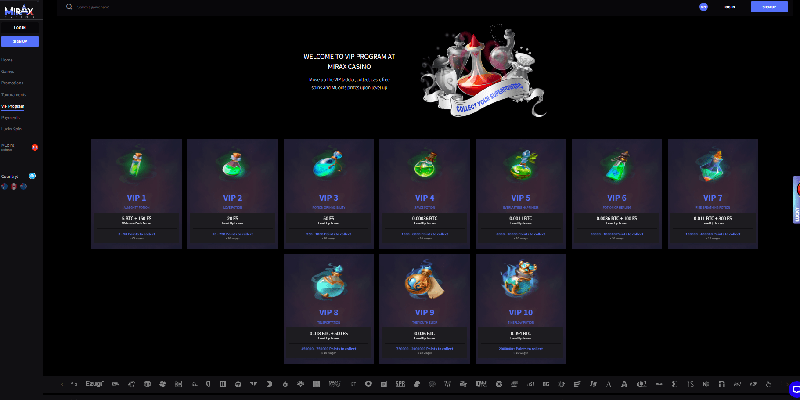Click the Ezugi provider logo in footer
The height and width of the screenshot is (400, 800).
[x=96, y=384]
